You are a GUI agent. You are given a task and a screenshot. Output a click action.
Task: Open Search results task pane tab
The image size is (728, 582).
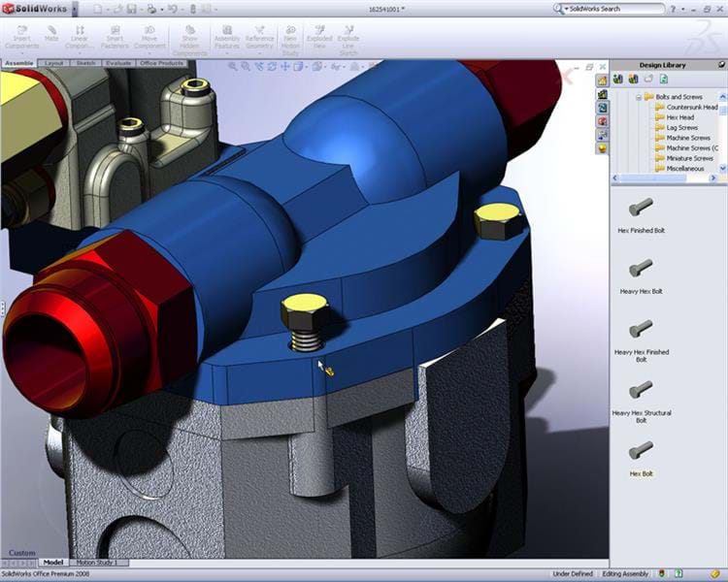602,121
